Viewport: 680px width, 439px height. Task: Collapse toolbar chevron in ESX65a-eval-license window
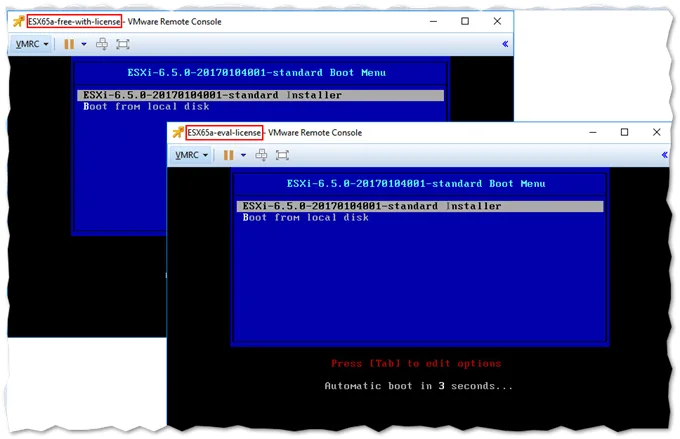tap(664, 155)
